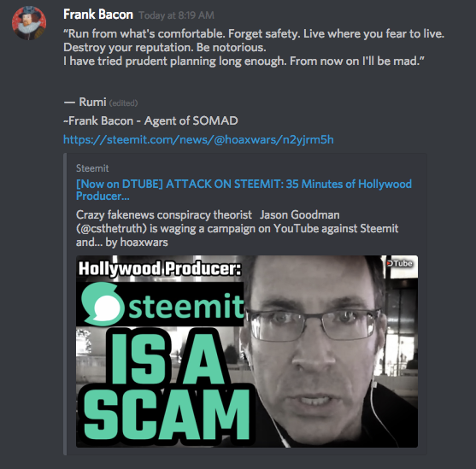Click the Steemit logo in thumbnail

click(x=103, y=304)
